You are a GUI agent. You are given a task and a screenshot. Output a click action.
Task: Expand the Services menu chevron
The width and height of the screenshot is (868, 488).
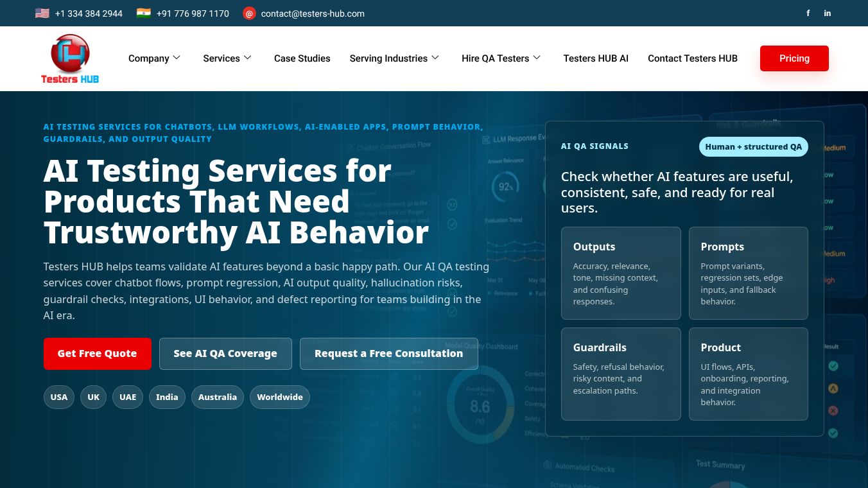coord(247,58)
